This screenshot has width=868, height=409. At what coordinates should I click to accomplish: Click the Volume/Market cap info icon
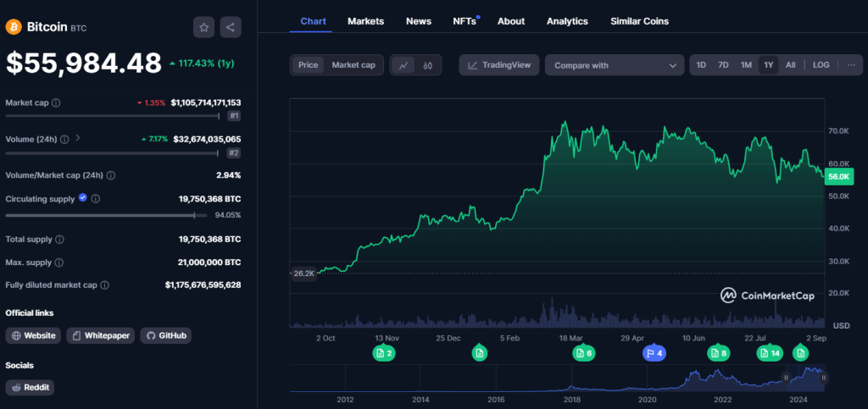(x=111, y=175)
